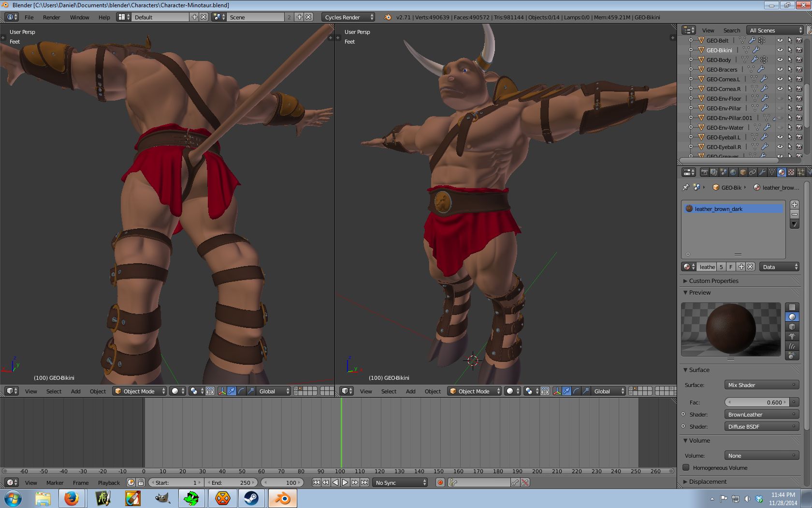Open the World properties tab
This screenshot has height=508, width=812.
733,172
